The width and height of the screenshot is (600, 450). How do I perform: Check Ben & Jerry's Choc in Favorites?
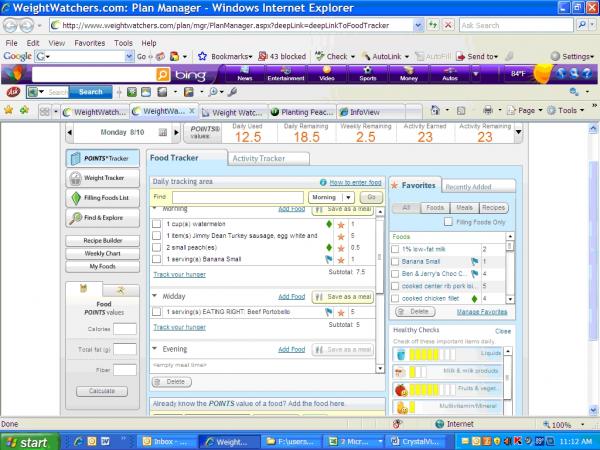[x=395, y=274]
